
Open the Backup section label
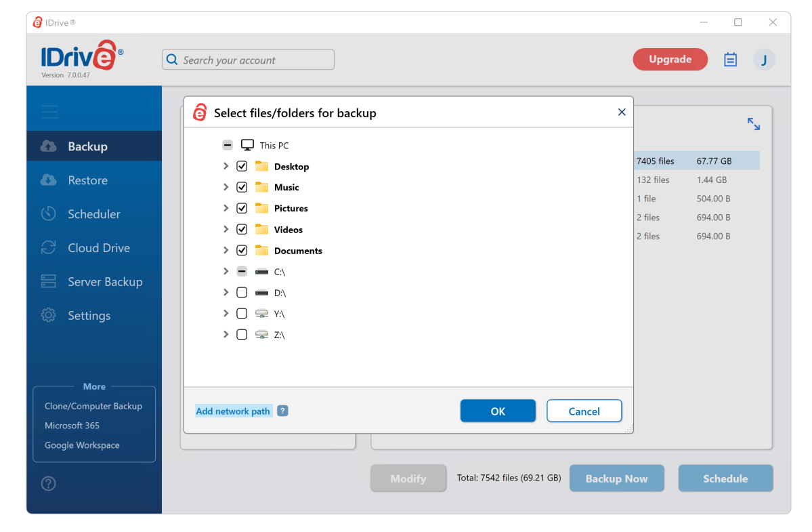87,146
